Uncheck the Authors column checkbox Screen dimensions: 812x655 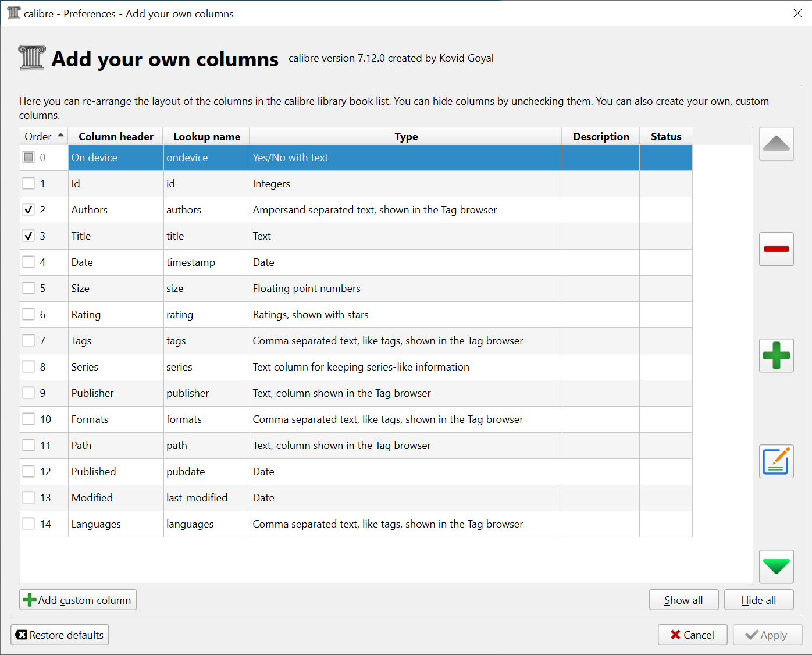point(29,210)
